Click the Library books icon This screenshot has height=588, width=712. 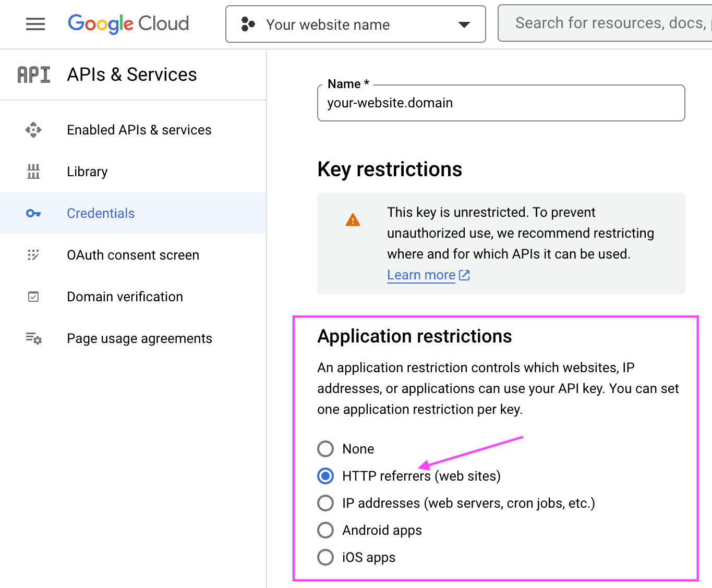(33, 171)
